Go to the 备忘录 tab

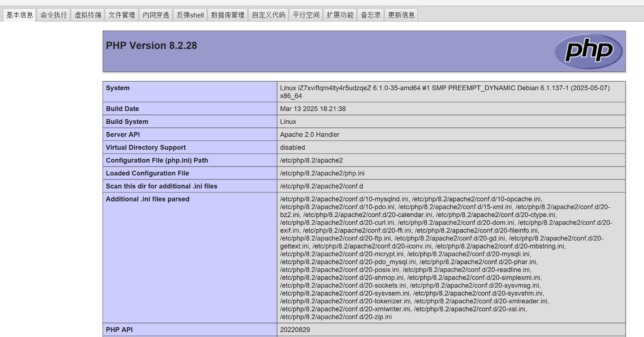click(371, 15)
